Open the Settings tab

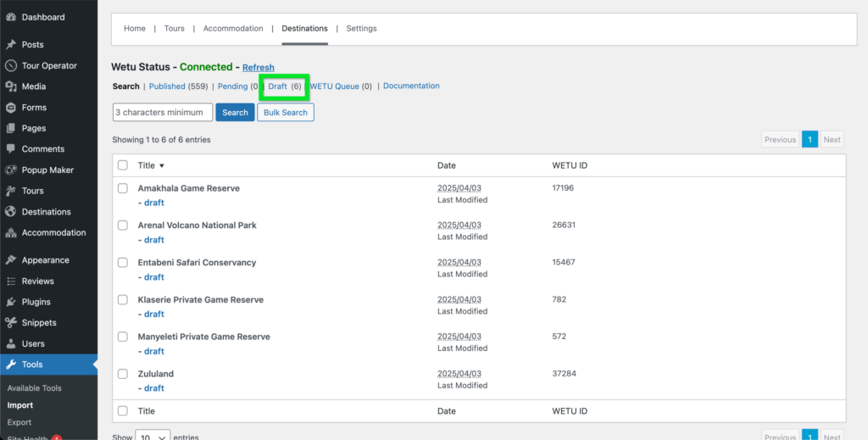point(361,28)
